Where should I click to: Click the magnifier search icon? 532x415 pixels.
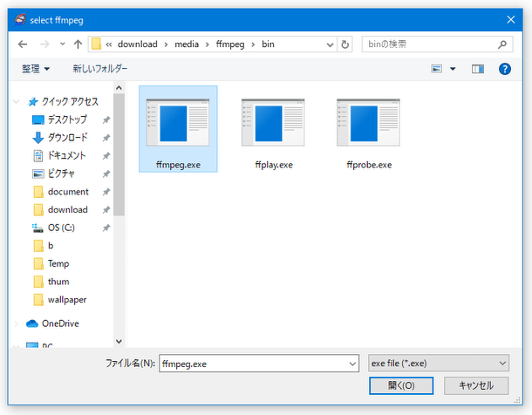click(502, 44)
